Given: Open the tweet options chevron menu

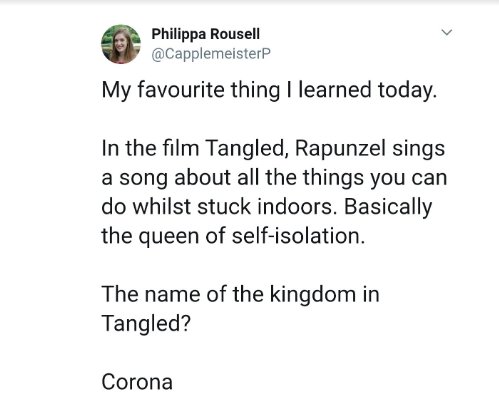Looking at the screenshot, I should tap(446, 32).
